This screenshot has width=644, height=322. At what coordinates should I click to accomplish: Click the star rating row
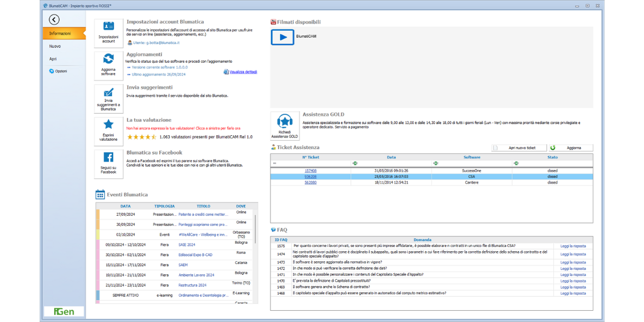point(141,137)
